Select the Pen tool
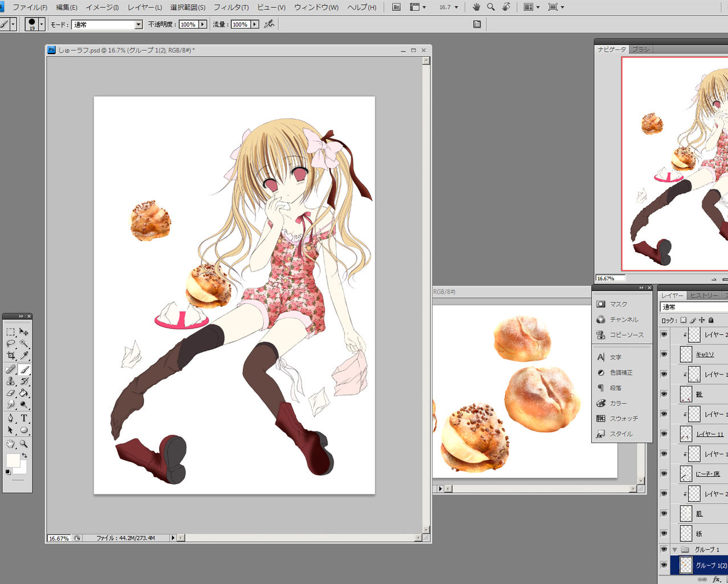This screenshot has width=728, height=584. click(x=11, y=418)
